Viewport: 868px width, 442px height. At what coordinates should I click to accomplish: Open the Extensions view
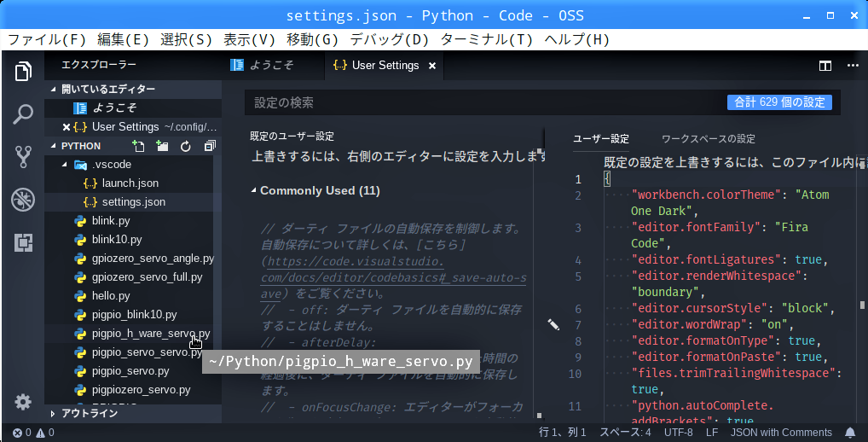(23, 242)
